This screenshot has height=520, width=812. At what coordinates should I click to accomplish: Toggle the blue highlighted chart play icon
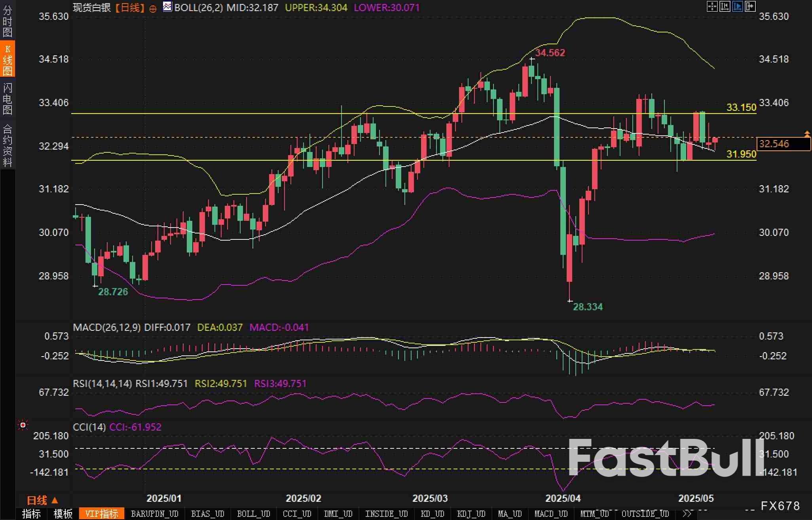[737, 6]
